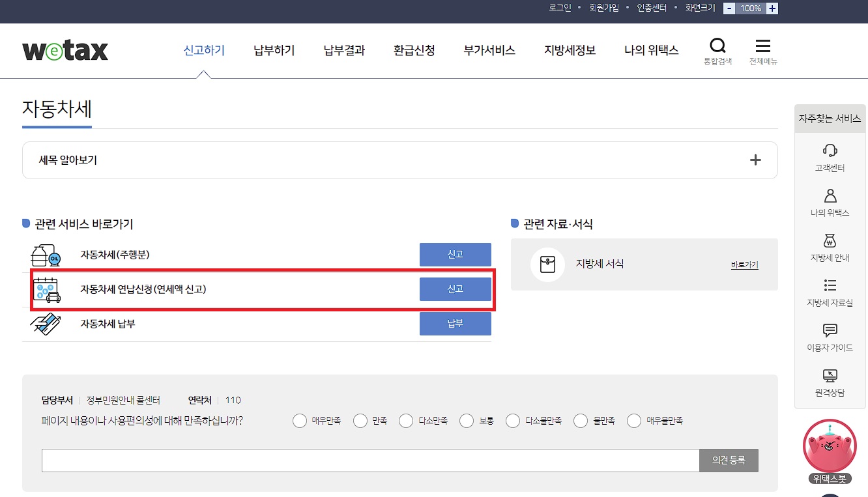Open the 전체메뉴 hamburger icon
Screen dimensions: 868x497
pos(762,46)
